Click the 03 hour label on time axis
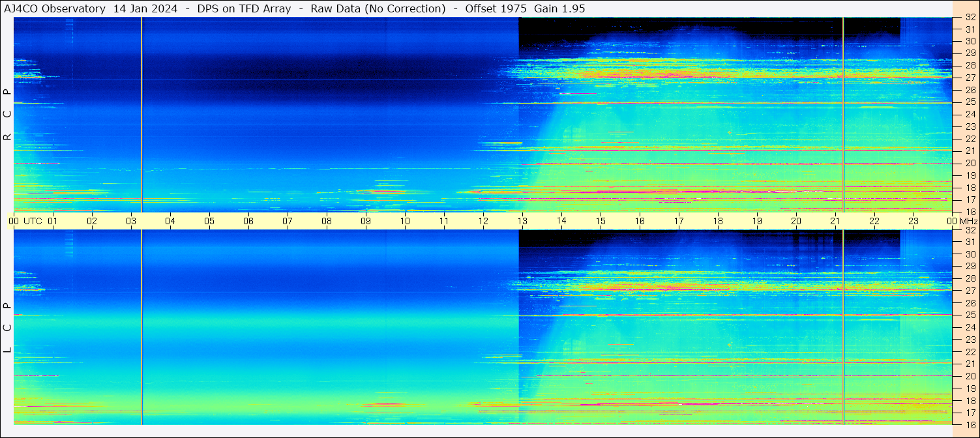Image resolution: width=980 pixels, height=438 pixels. 131,221
